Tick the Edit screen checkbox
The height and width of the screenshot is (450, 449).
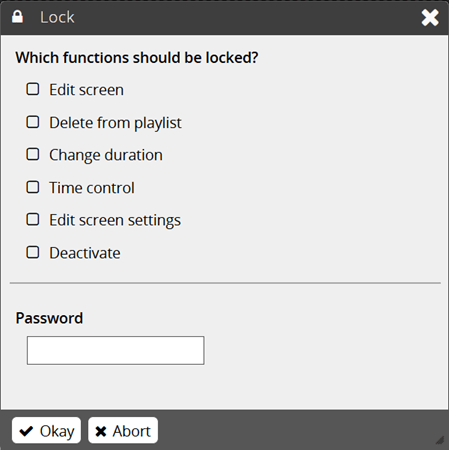tap(33, 89)
